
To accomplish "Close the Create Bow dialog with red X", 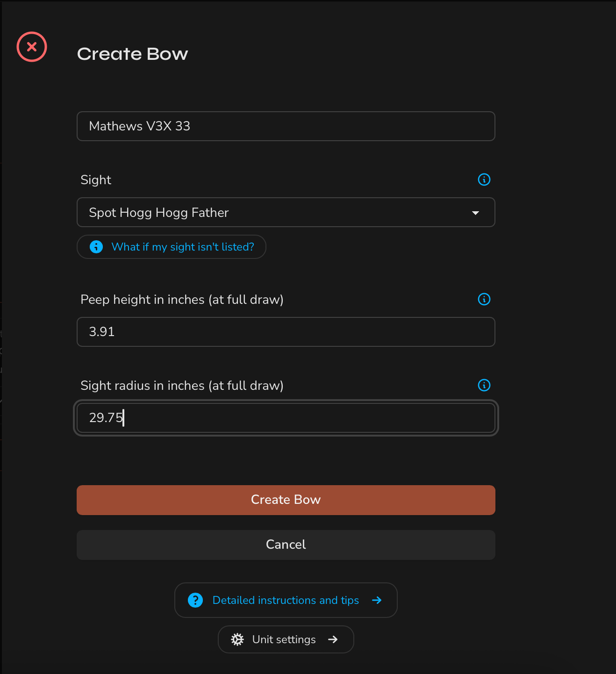I will [x=32, y=47].
